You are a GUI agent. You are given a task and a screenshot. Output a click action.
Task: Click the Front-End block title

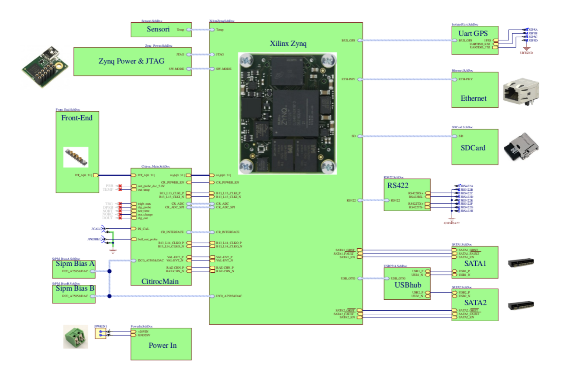pos(77,117)
